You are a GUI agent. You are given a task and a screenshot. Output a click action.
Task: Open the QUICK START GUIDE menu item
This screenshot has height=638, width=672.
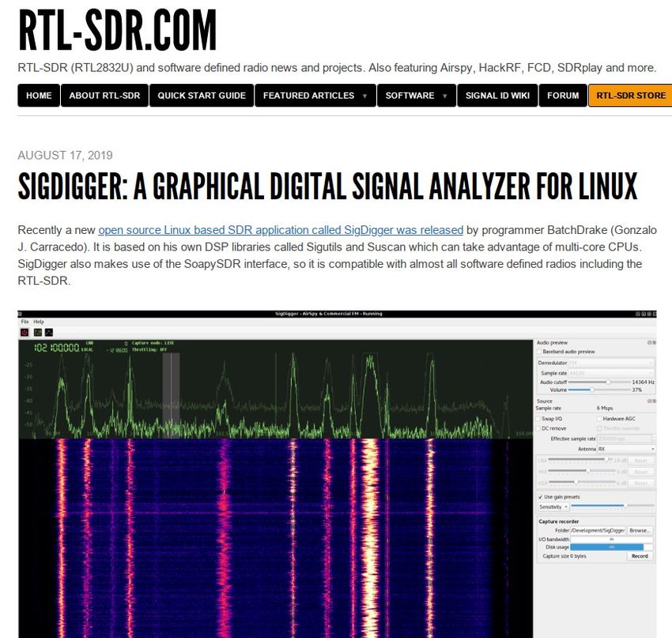pos(202,96)
